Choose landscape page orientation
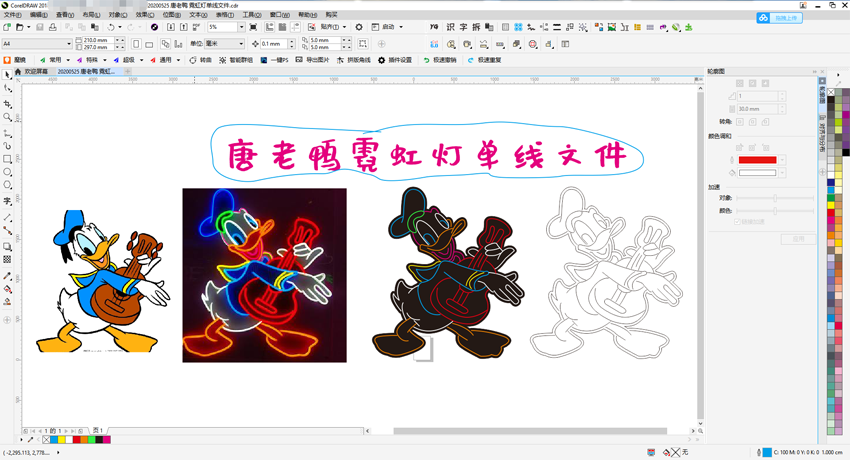The image size is (850, 460). tap(149, 44)
